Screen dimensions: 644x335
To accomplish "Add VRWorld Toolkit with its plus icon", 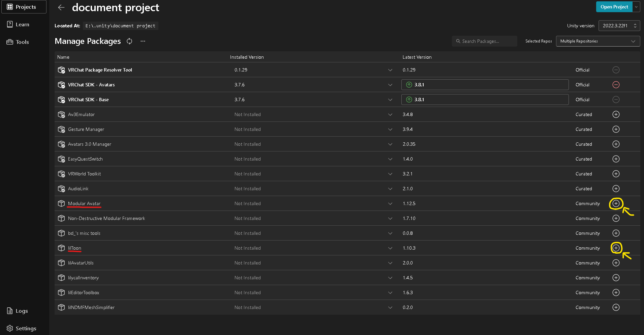I will tap(616, 174).
